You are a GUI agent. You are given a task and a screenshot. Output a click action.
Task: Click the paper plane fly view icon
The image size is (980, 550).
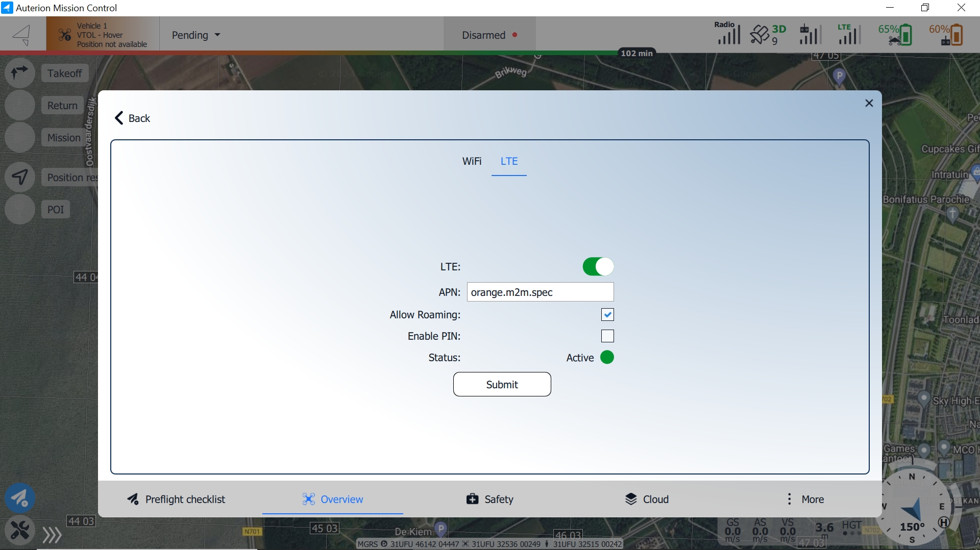[x=20, y=498]
